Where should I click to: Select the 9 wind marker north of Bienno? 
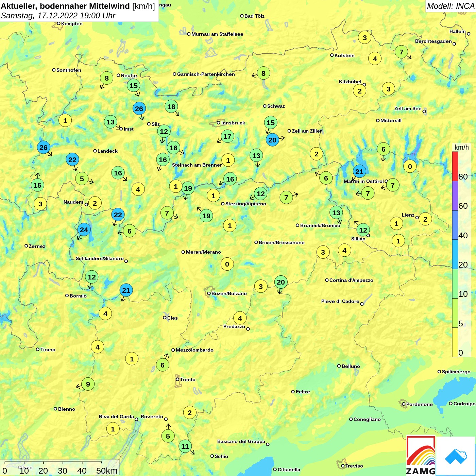pyautogui.click(x=88, y=384)
